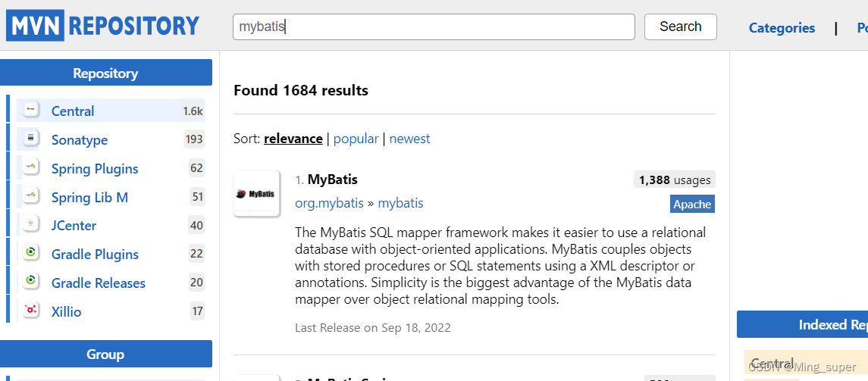Open the org.mybatis group link
This screenshot has width=868, height=381.
(x=329, y=204)
